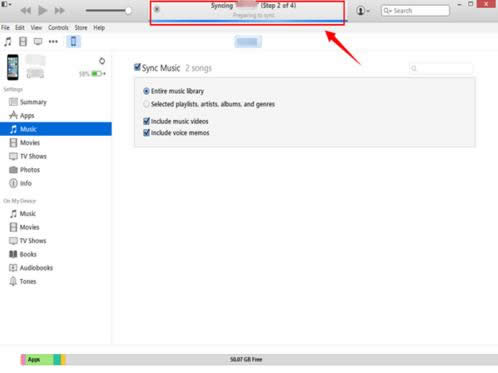The image size is (498, 373).
Task: Open the account user icon menu
Action: (x=363, y=11)
